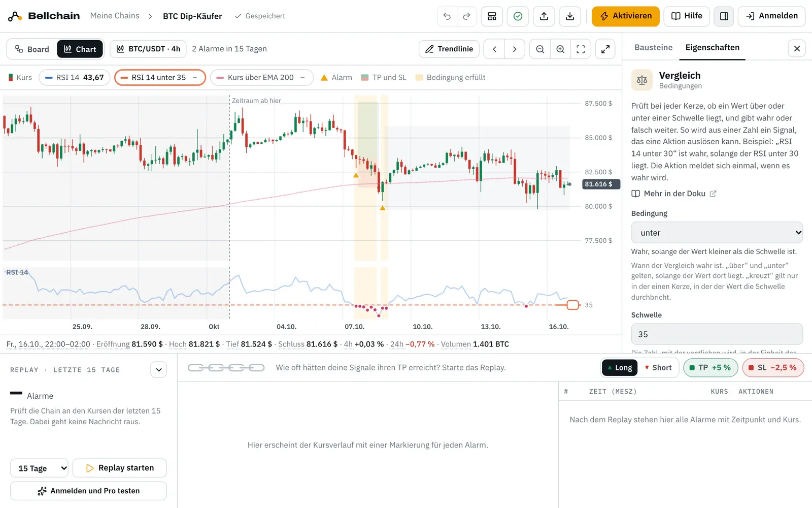Toggle TP +5 % pill
This screenshot has height=508, width=812.
coord(709,368)
